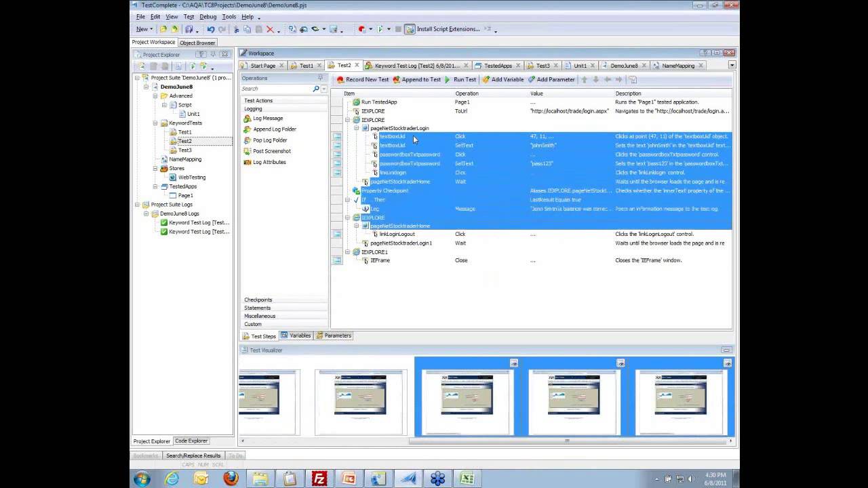Click the Operations Search input field
The width and height of the screenshot is (868, 488).
[x=276, y=89]
